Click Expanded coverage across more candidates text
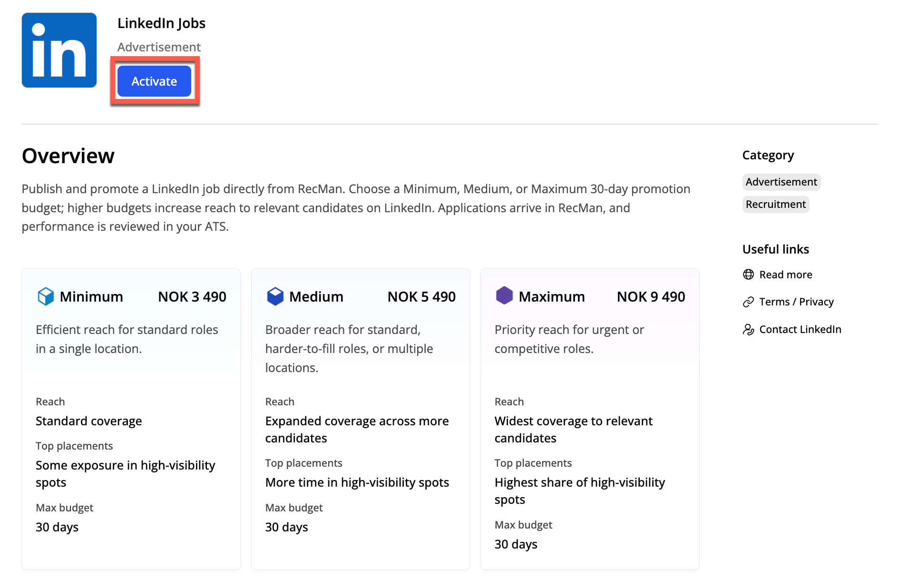 coord(357,430)
